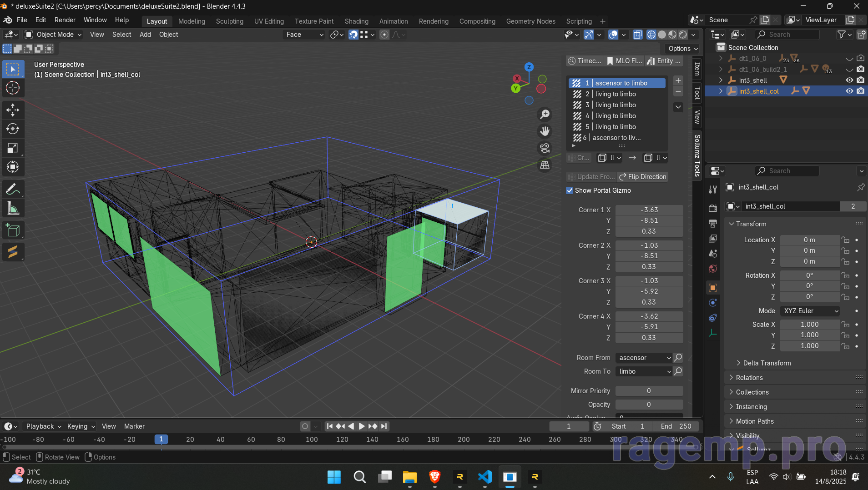This screenshot has height=490, width=868.
Task: Click the Corner 1 X value field
Action: (649, 210)
